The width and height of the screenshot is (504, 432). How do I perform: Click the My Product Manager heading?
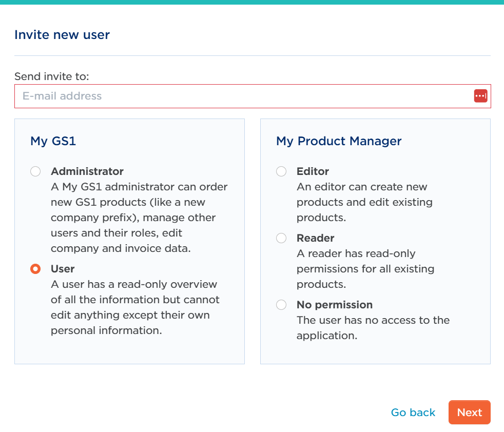(x=339, y=141)
